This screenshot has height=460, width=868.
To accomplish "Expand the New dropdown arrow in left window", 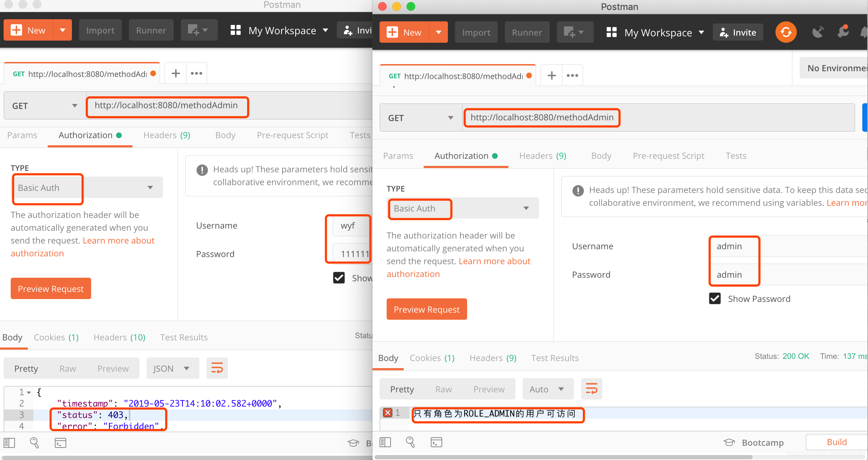I will tap(63, 30).
